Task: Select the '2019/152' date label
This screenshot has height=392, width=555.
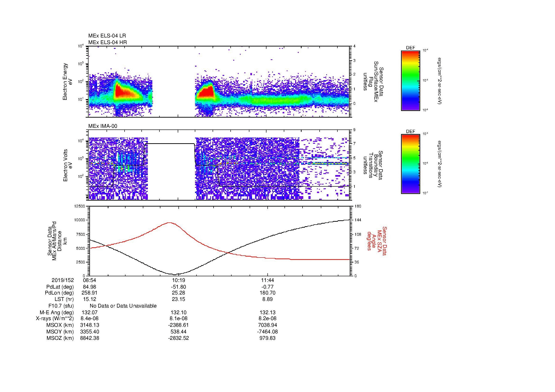Action: [x=63, y=280]
